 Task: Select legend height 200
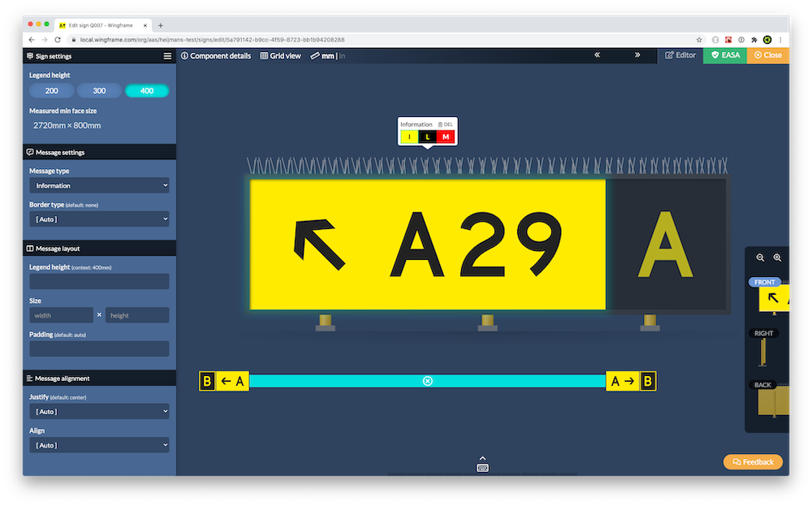[x=51, y=91]
